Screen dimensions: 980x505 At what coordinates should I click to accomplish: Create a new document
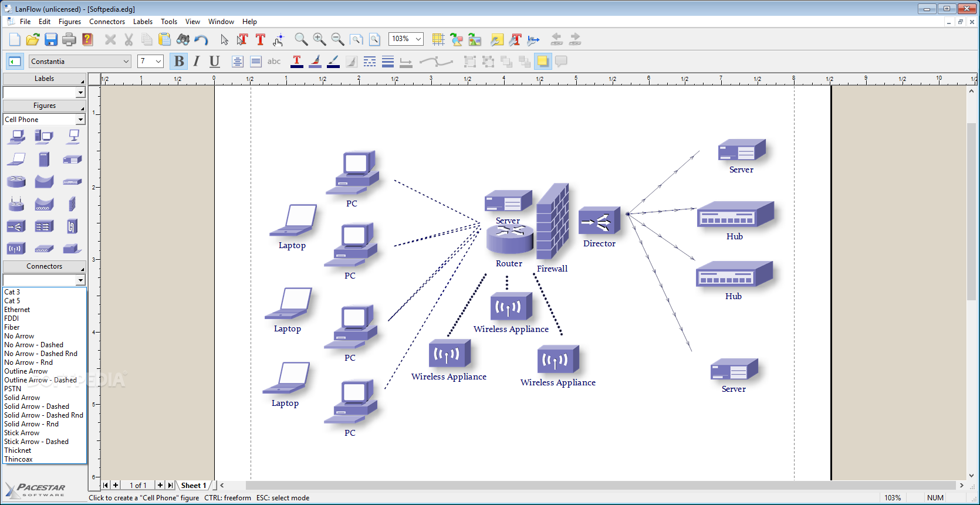point(15,39)
